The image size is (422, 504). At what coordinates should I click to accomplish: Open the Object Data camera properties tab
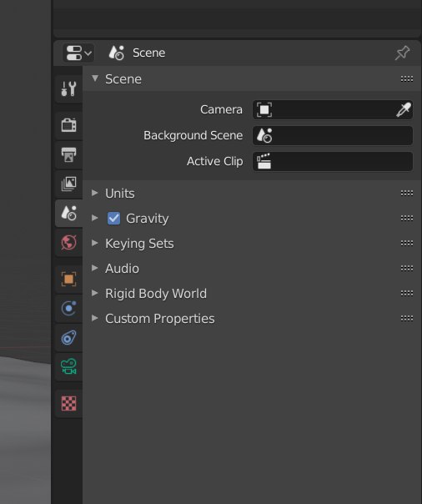tap(68, 367)
